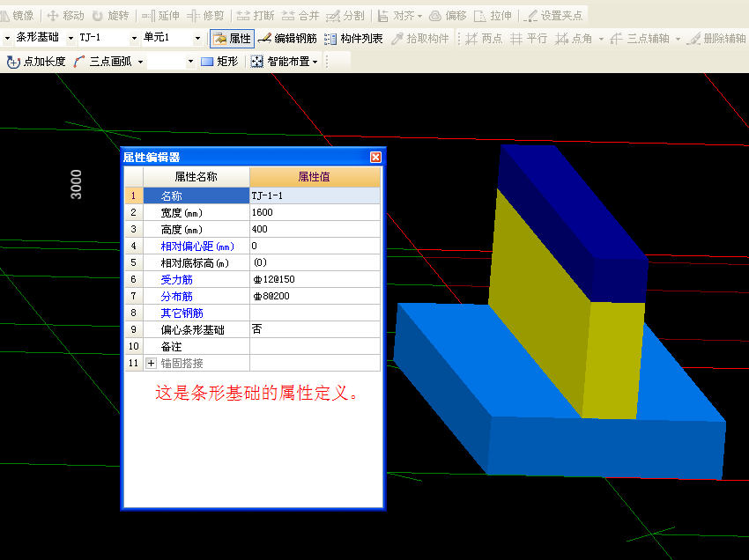Click the 属性名称 column header
The width and height of the screenshot is (749, 560).
197,177
